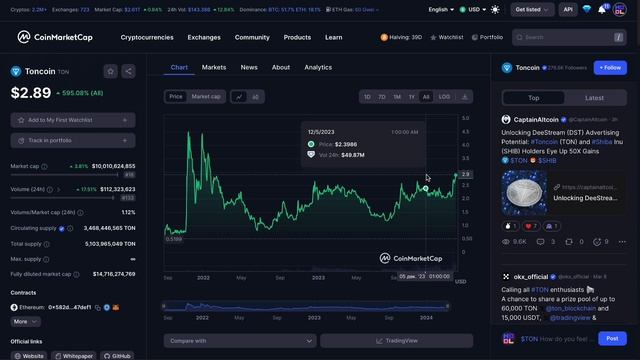Switch to the Analytics tab
The image size is (640, 360).
[318, 67]
